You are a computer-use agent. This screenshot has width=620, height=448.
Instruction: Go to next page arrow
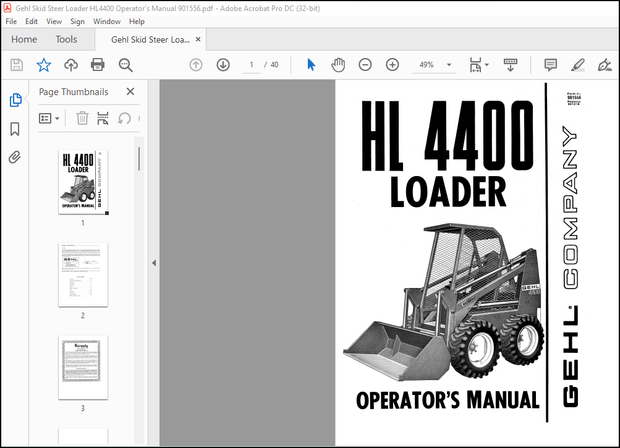tap(222, 65)
